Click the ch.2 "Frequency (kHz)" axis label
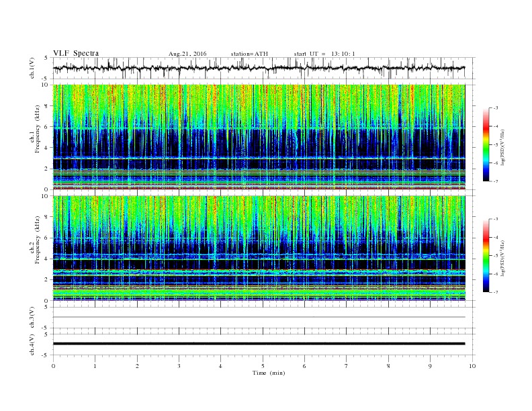This screenshot has height=411, width=532. pyautogui.click(x=38, y=240)
